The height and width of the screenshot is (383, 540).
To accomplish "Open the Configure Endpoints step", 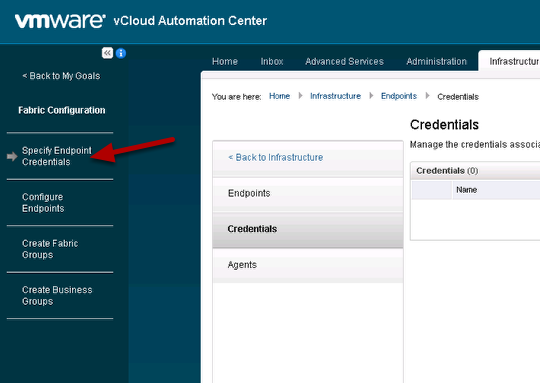I will (x=43, y=203).
